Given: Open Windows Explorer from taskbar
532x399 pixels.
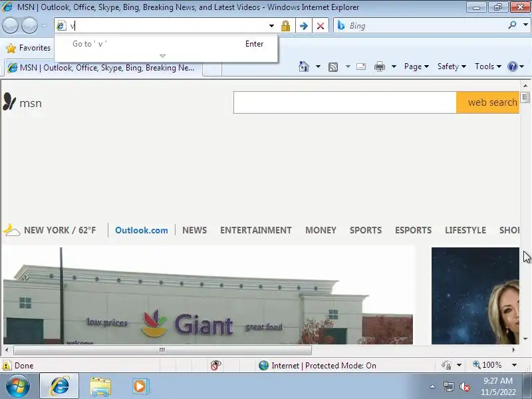Looking at the screenshot, I should coord(100,386).
